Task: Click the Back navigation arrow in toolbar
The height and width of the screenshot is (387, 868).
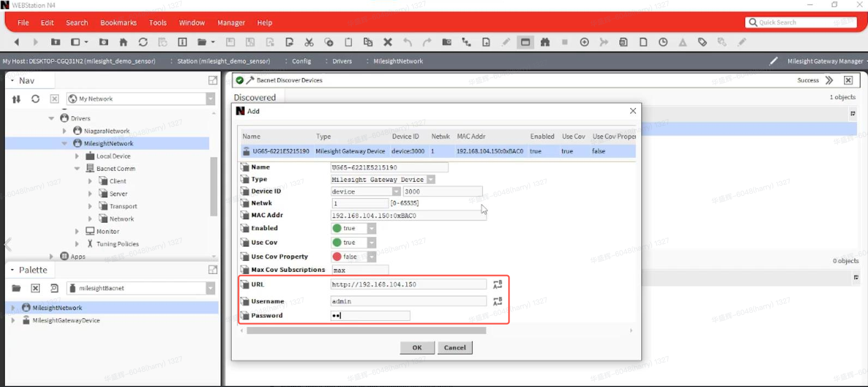Action: click(16, 42)
